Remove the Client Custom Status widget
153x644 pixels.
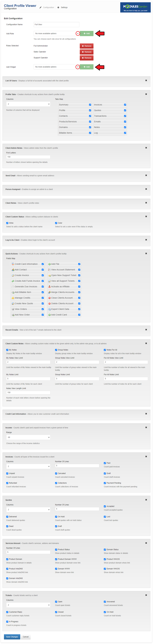[146, 216]
